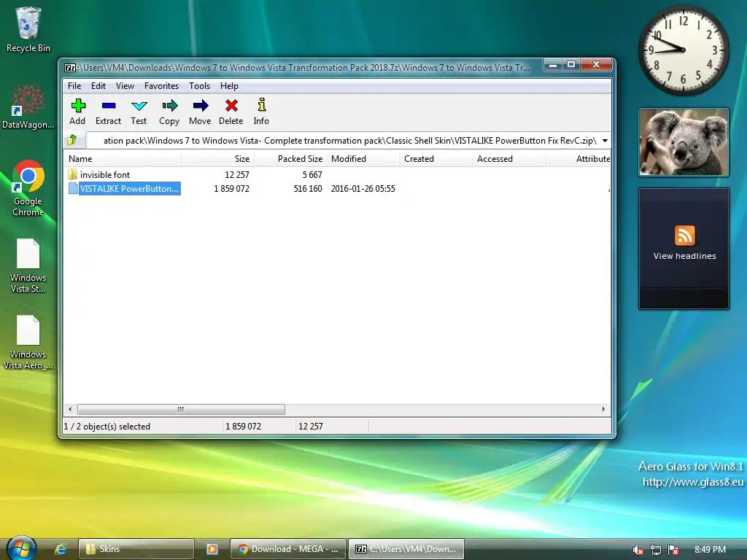Click into the archive path field
Image resolution: width=747 pixels, height=560 pixels.
pyautogui.click(x=342, y=141)
